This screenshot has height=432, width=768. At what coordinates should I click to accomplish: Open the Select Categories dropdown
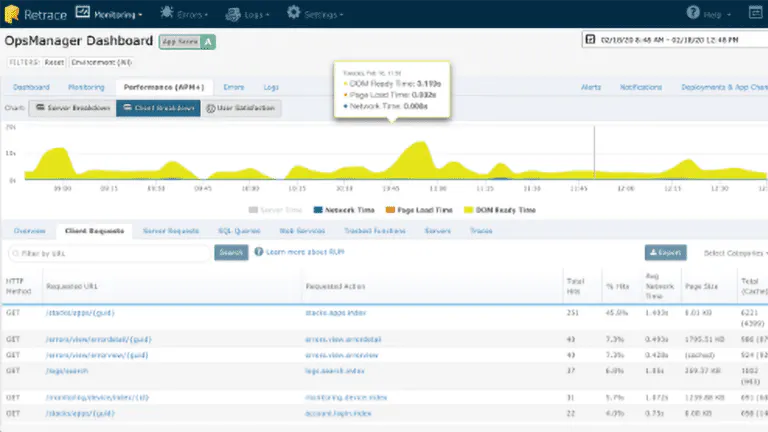(x=736, y=253)
